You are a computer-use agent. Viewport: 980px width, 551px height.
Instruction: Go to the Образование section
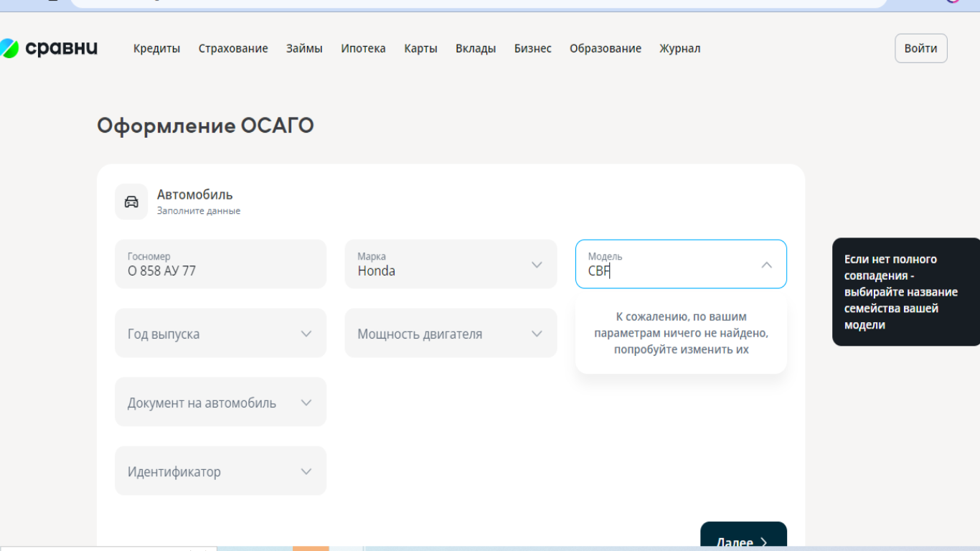[606, 49]
